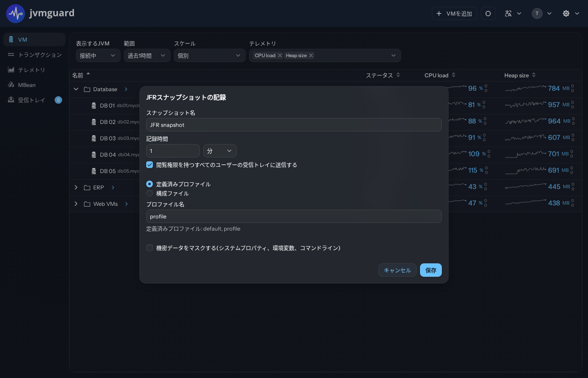
Task: Click the 受信トレイ inbox icon
Action: point(11,100)
